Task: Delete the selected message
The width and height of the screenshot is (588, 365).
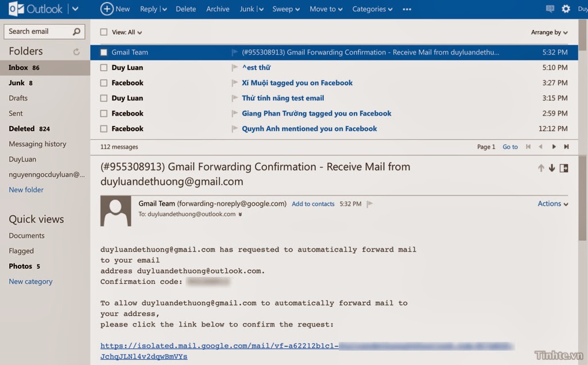Action: tap(185, 9)
